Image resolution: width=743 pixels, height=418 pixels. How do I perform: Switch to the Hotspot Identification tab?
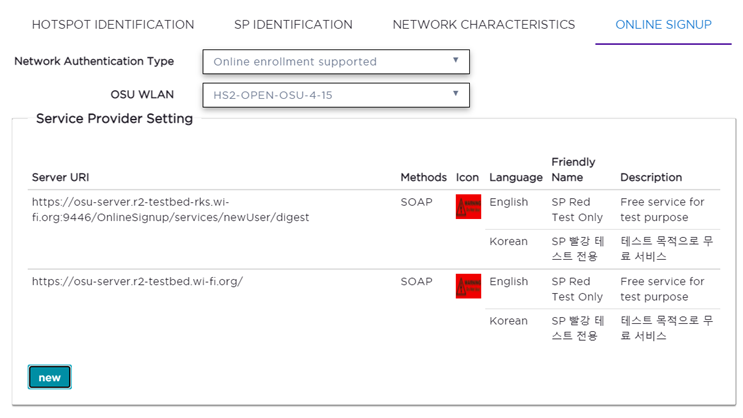coord(113,24)
